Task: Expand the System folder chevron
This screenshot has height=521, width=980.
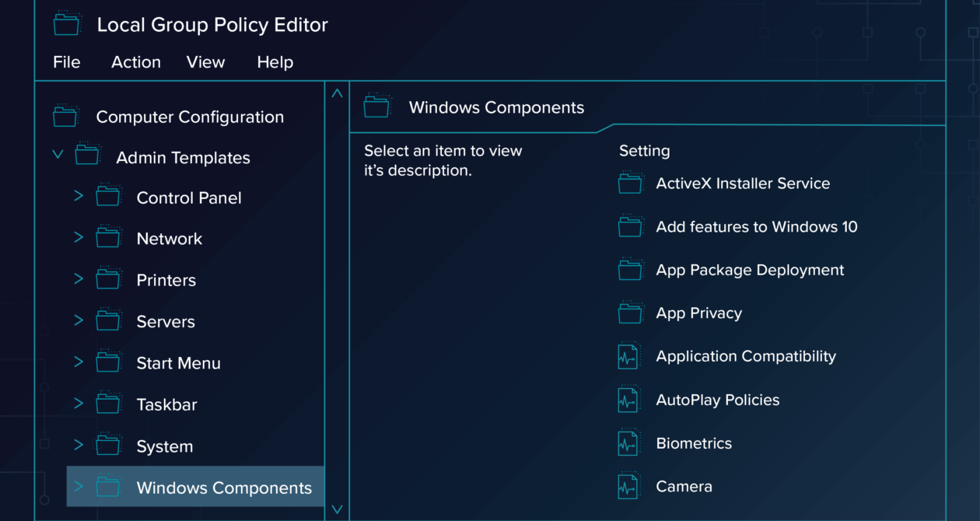Action: pyautogui.click(x=79, y=445)
